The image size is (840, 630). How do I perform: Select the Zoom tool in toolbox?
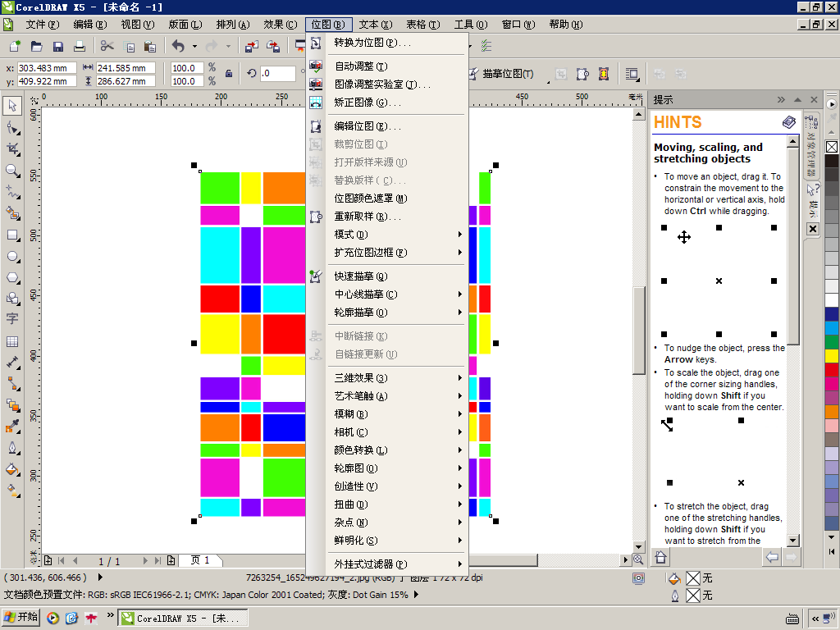(x=12, y=171)
